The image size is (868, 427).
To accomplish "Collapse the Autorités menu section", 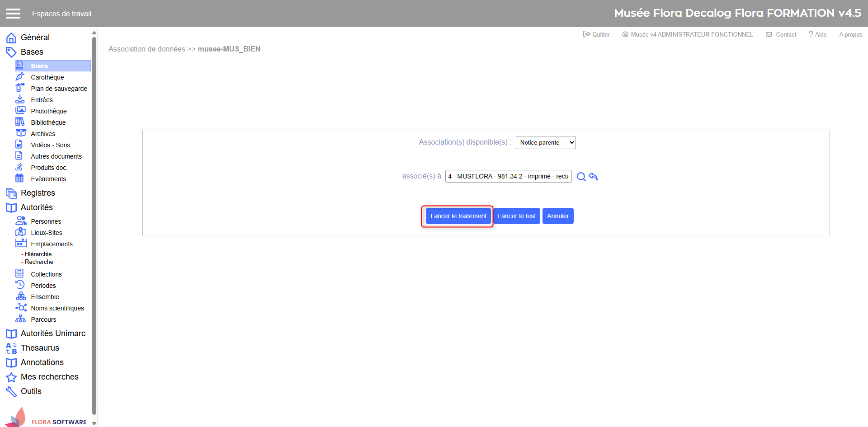I will pos(37,207).
